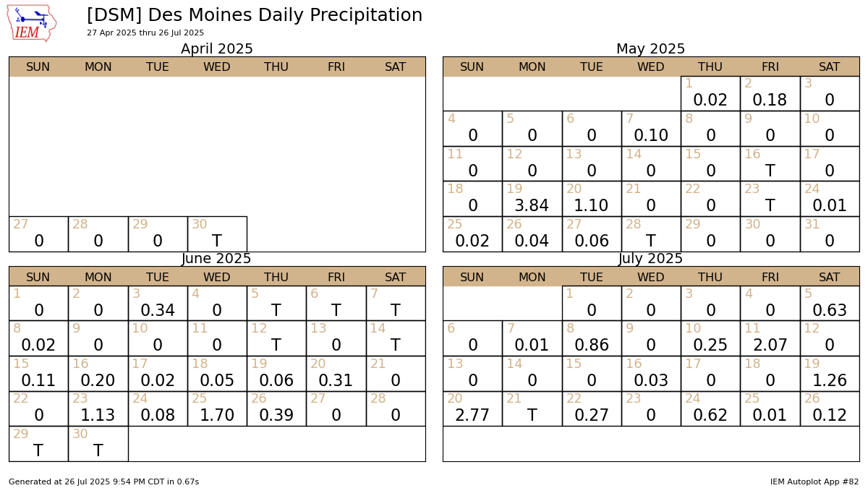Click the July 26 cell showing 0.12
The width and height of the screenshot is (868, 488).
(830, 408)
